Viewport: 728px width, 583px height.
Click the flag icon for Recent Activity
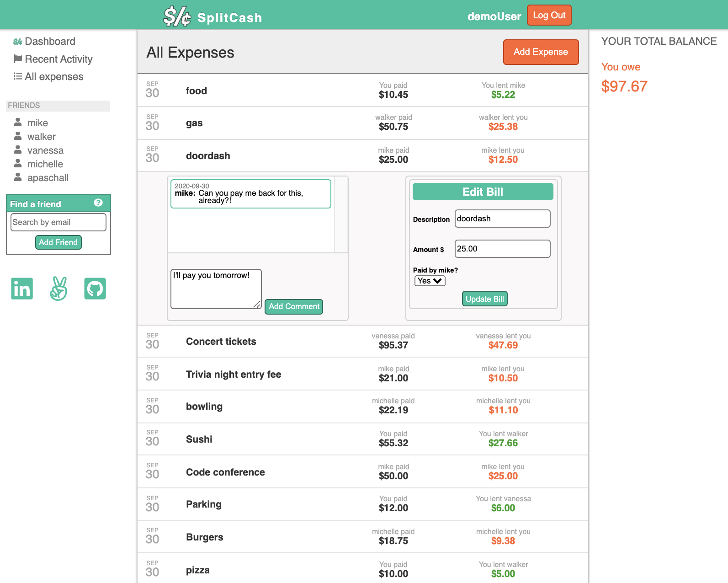18,59
